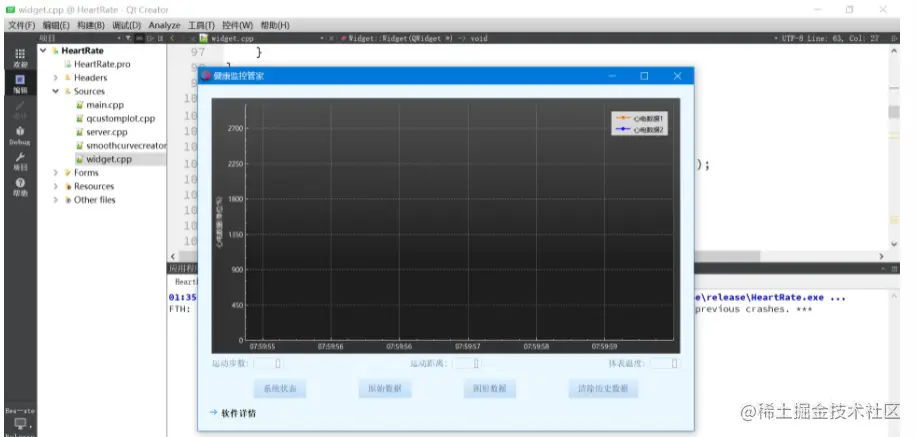Open the 调试(D) menu
Viewport: 916px width, 437px height.
(x=126, y=25)
